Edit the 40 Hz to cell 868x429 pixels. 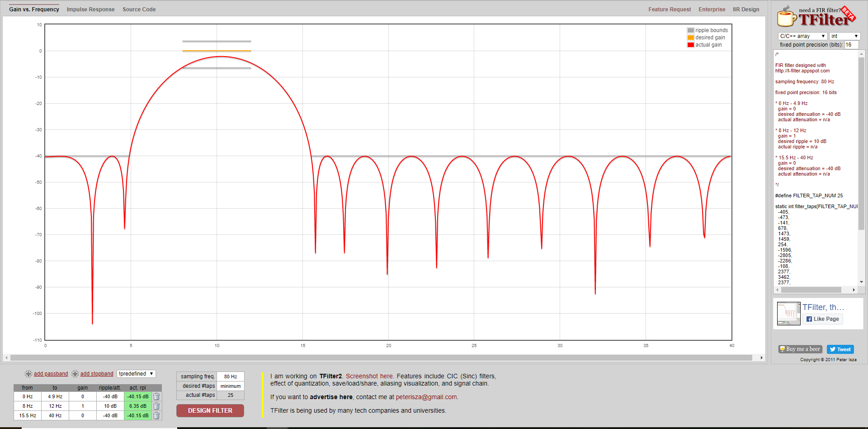click(x=55, y=415)
